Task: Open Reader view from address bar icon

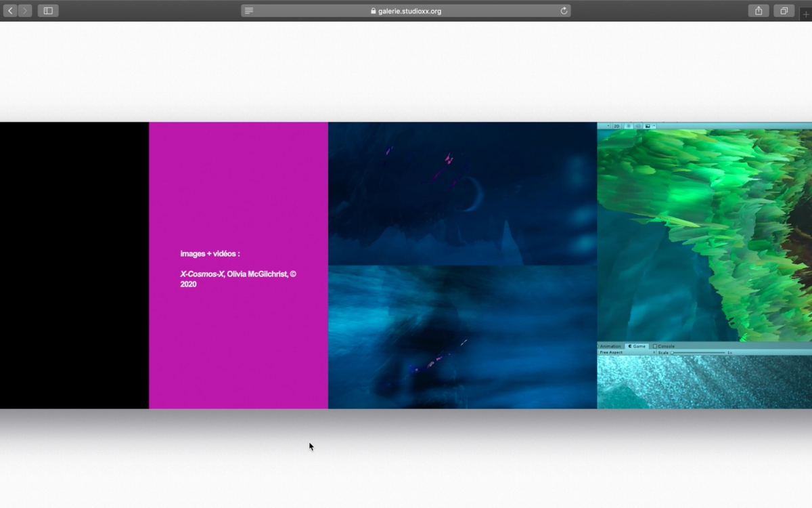Action: [249, 11]
